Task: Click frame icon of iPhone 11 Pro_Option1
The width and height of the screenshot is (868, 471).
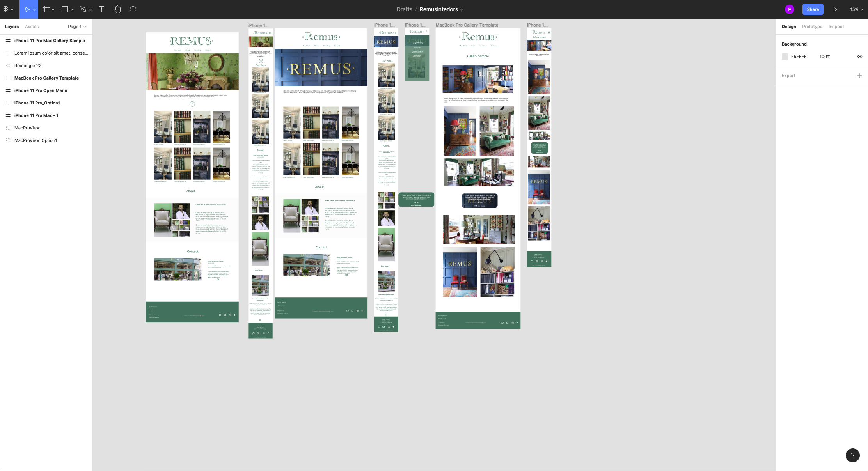Action: 8,103
